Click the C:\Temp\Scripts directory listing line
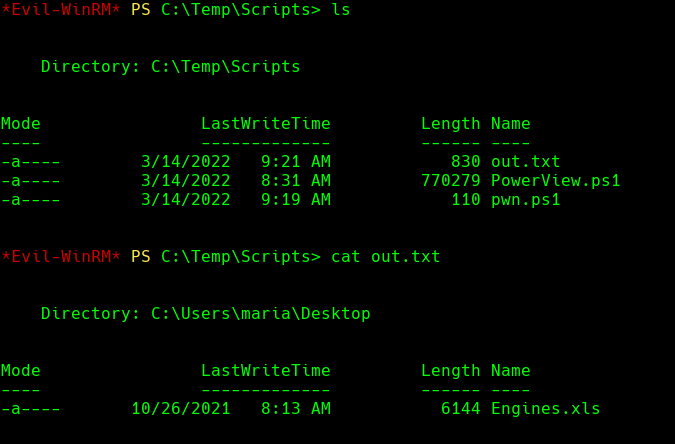The width and height of the screenshot is (675, 444). 170,67
